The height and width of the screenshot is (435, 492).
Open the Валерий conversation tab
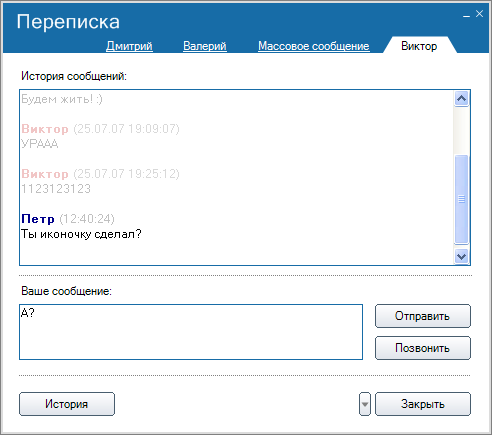click(x=205, y=46)
